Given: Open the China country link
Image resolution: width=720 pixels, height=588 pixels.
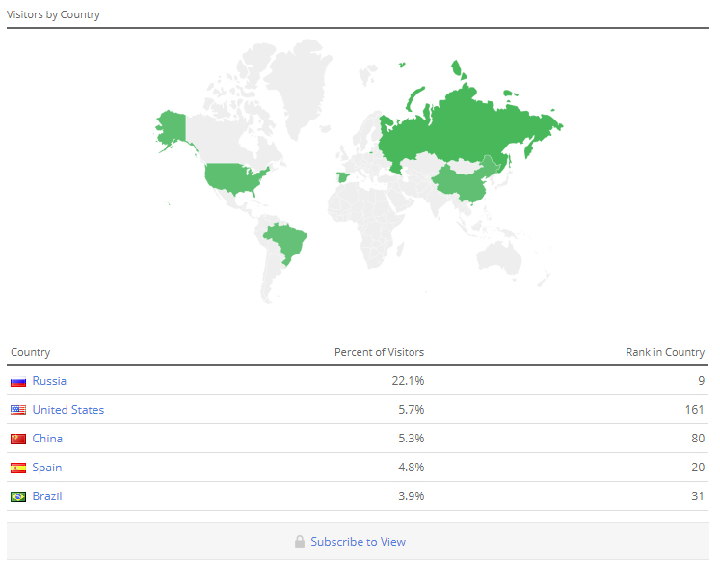Looking at the screenshot, I should pyautogui.click(x=47, y=439).
